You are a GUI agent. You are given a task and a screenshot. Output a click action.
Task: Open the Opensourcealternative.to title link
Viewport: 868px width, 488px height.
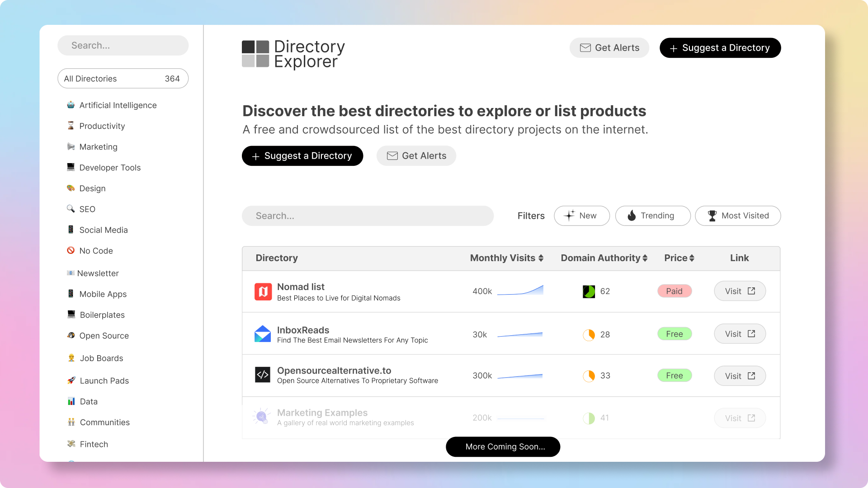click(334, 371)
